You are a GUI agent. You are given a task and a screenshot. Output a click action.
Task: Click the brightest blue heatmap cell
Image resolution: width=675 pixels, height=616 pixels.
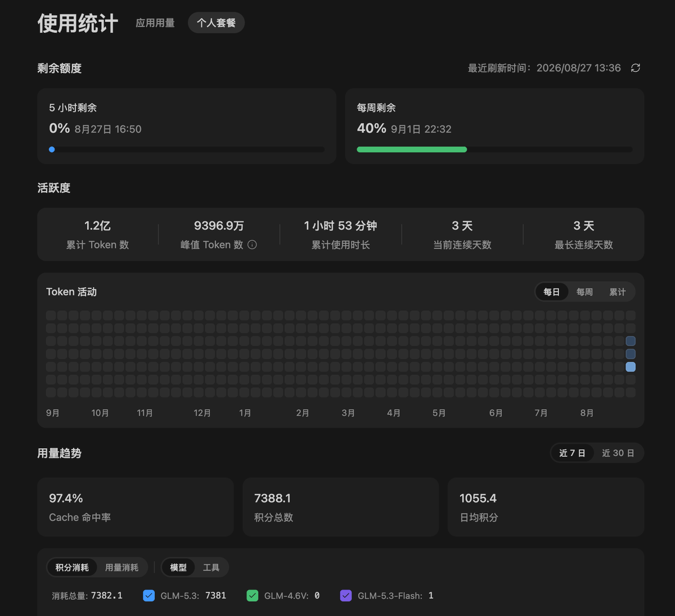click(x=631, y=367)
